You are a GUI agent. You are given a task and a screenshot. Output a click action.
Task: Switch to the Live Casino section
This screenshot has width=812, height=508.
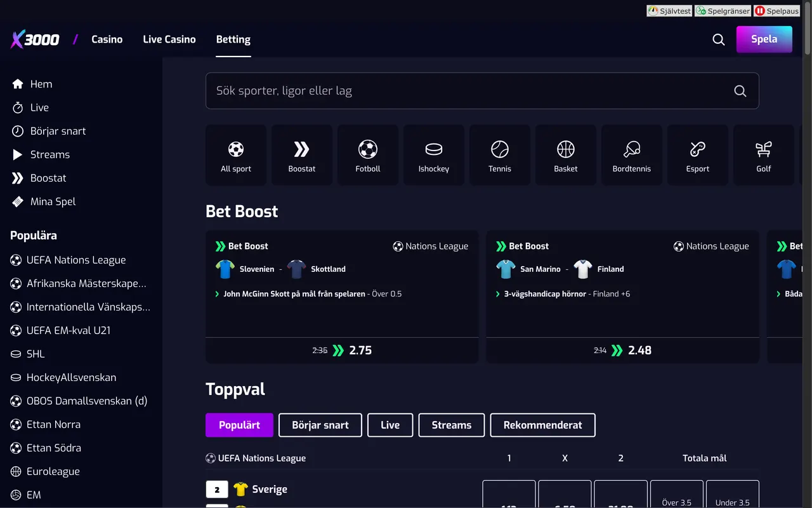coord(169,39)
